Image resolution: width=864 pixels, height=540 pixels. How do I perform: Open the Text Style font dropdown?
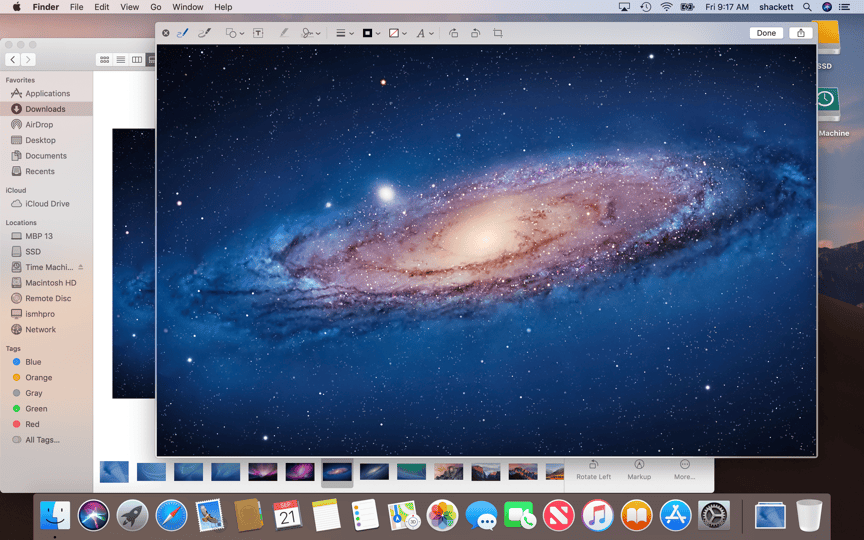425,33
